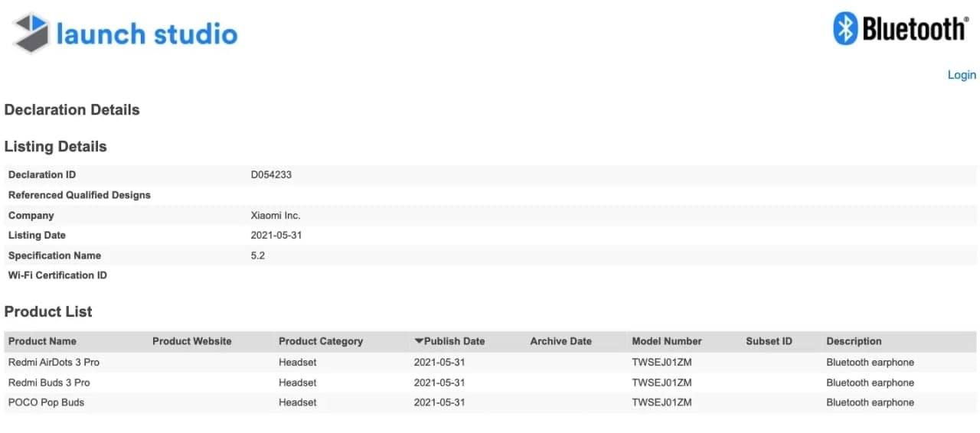Sort table by Product Category column
The height and width of the screenshot is (433, 980).
point(321,341)
